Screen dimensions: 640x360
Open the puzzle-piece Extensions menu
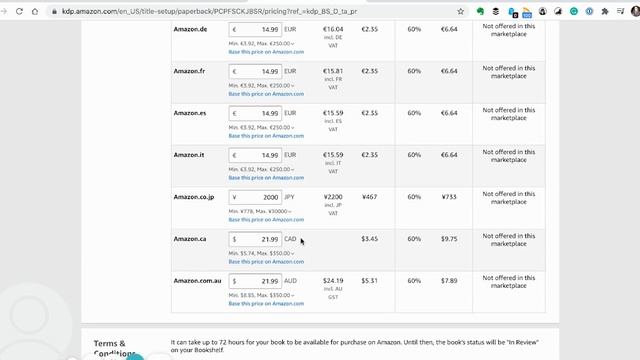click(604, 11)
